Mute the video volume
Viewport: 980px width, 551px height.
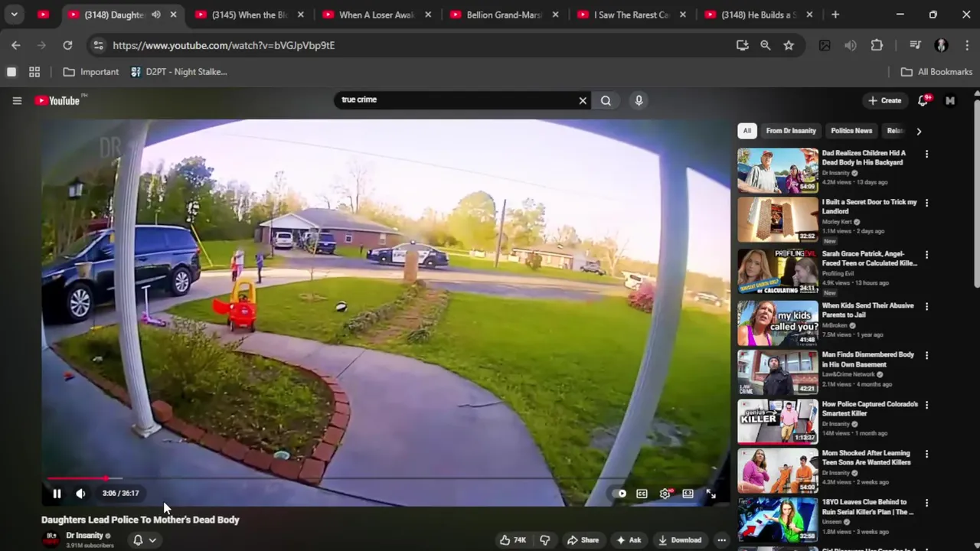pos(80,494)
